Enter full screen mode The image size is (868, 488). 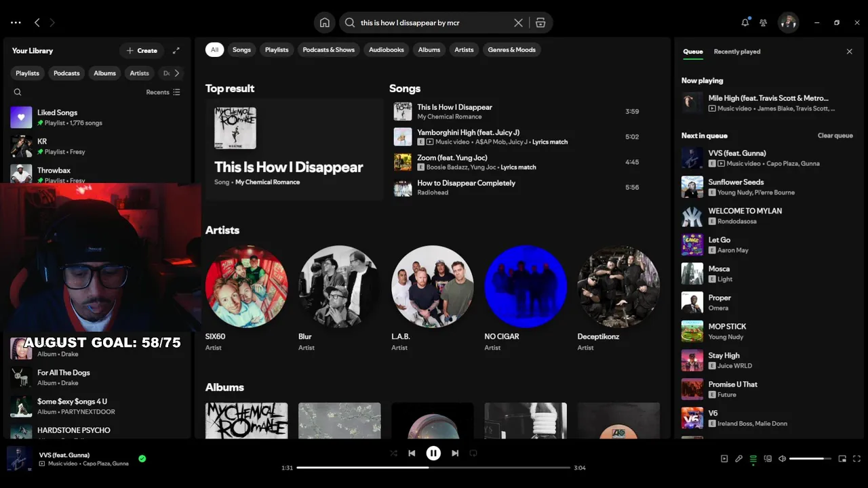tap(856, 459)
